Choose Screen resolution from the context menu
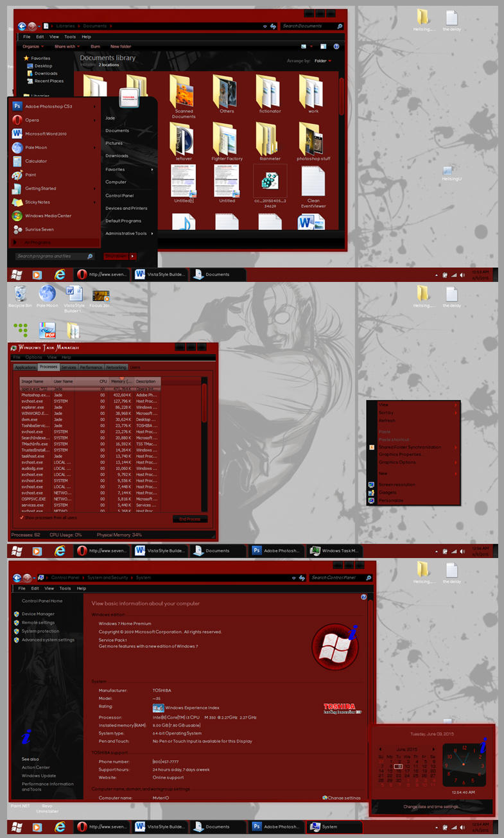504x838 pixels. [x=414, y=485]
